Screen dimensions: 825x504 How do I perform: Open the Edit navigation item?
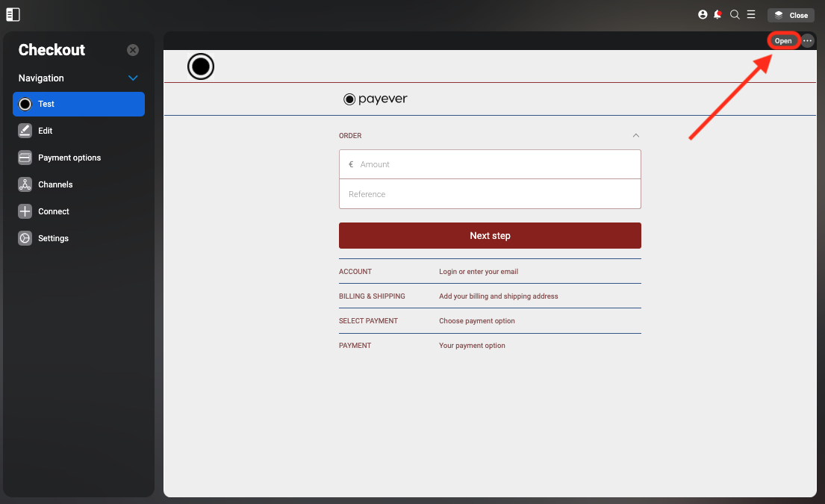tap(78, 131)
